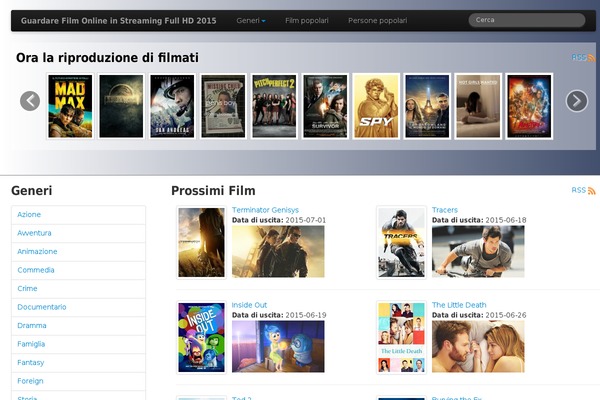Click the Ora la riproduzione di filmati heading
The image size is (600, 400).
(107, 58)
